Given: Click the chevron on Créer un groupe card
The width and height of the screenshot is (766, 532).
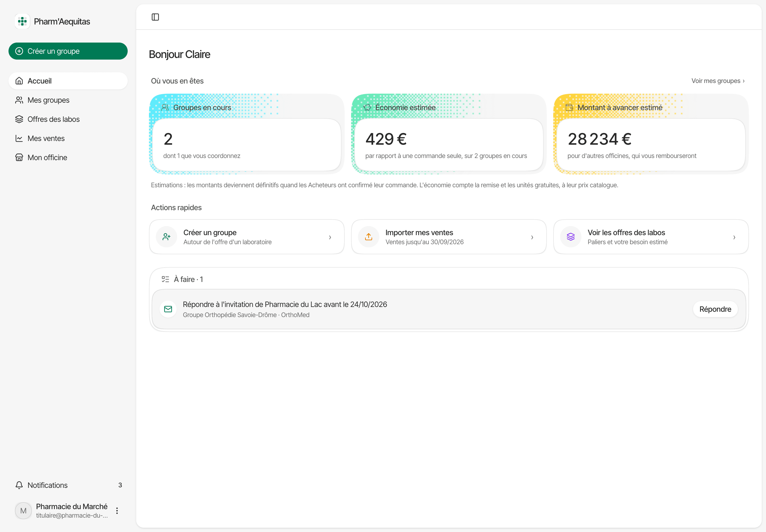Looking at the screenshot, I should click(x=330, y=237).
